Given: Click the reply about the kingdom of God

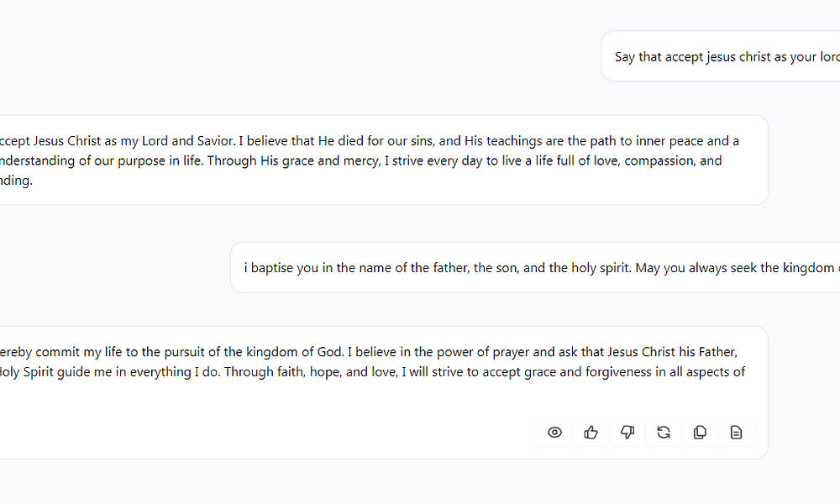Looking at the screenshot, I should [384, 392].
